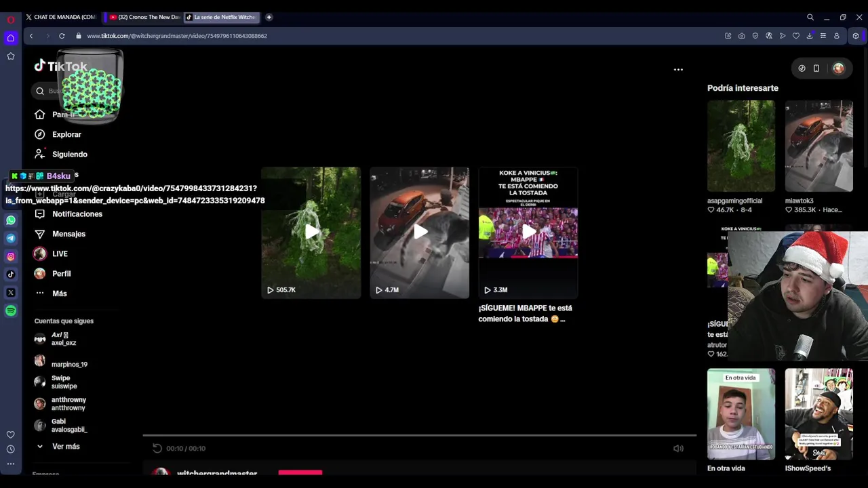Open TikTok profile avatar at top right
868x488 pixels.
point(839,68)
